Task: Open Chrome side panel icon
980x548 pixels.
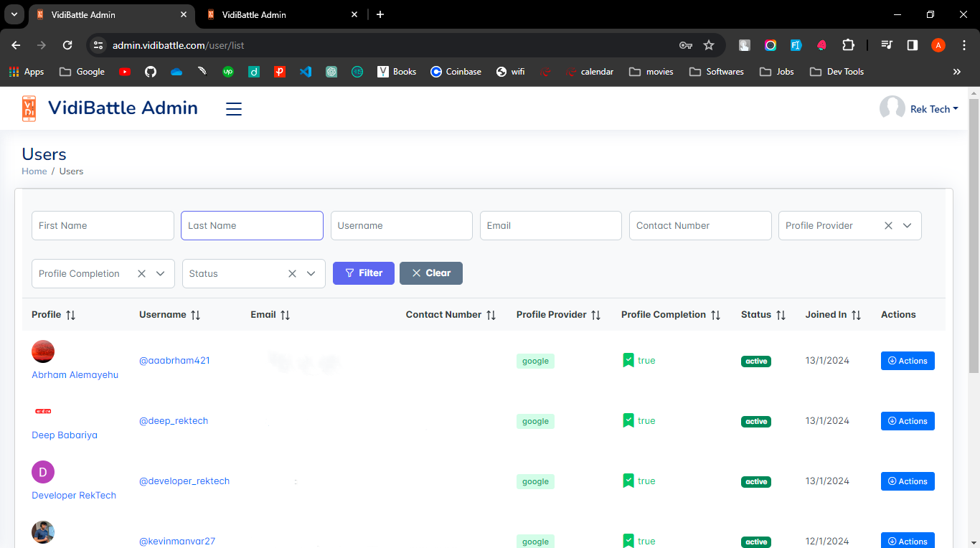Action: (913, 45)
